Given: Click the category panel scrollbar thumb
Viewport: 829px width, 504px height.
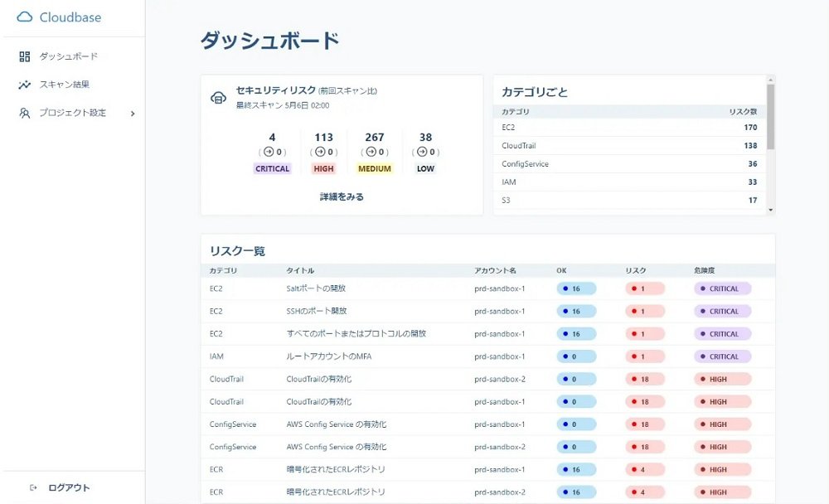Looking at the screenshot, I should tap(770, 116).
